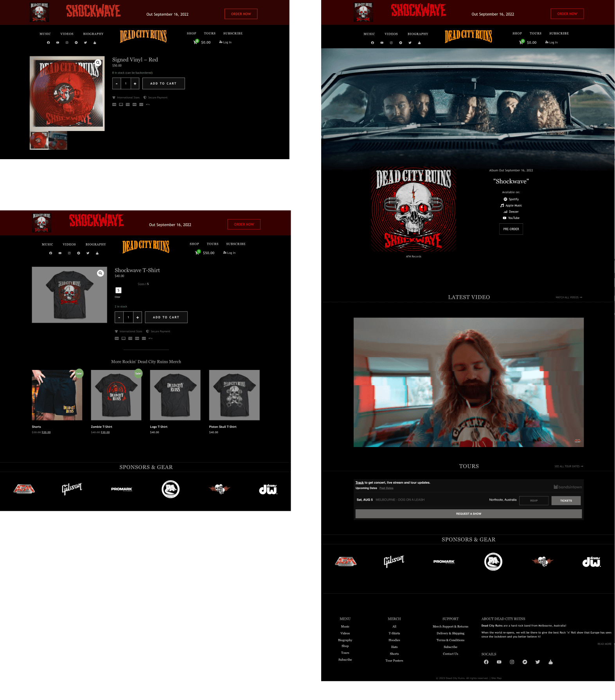Screen dimensions: 615x700
Task: Follow the Watch All Videos link
Action: pos(569,298)
